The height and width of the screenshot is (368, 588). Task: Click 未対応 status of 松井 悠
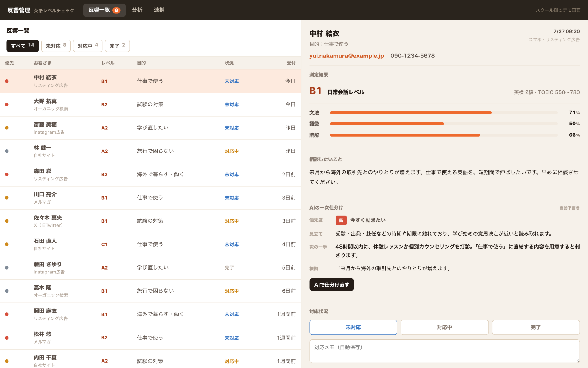click(x=232, y=338)
